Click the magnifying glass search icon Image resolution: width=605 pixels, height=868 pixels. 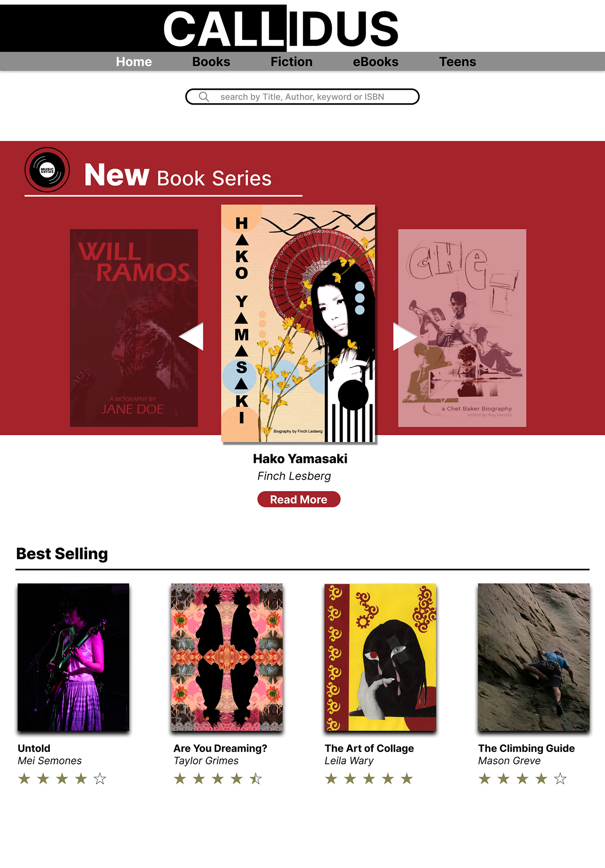[x=204, y=97]
